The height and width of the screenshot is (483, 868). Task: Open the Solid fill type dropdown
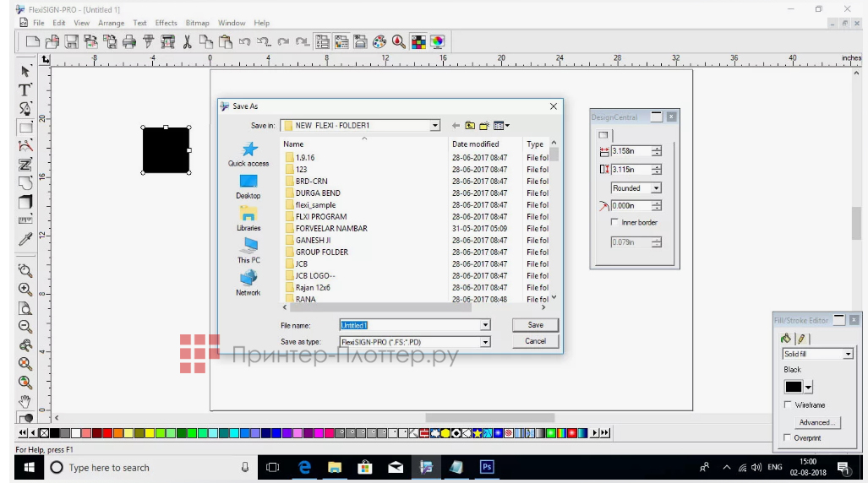point(848,355)
